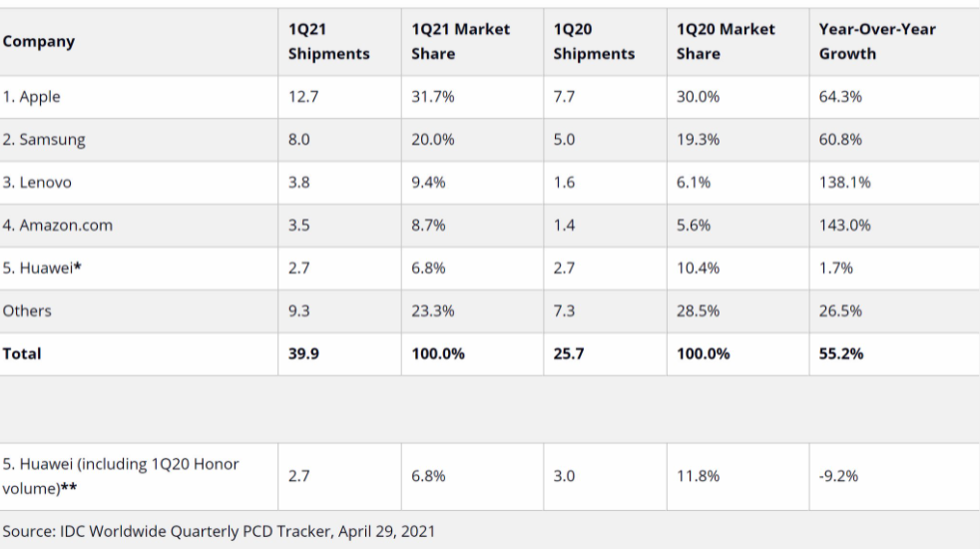Click the 1Q20 Market Share header
The height and width of the screenshot is (549, 980).
click(726, 42)
